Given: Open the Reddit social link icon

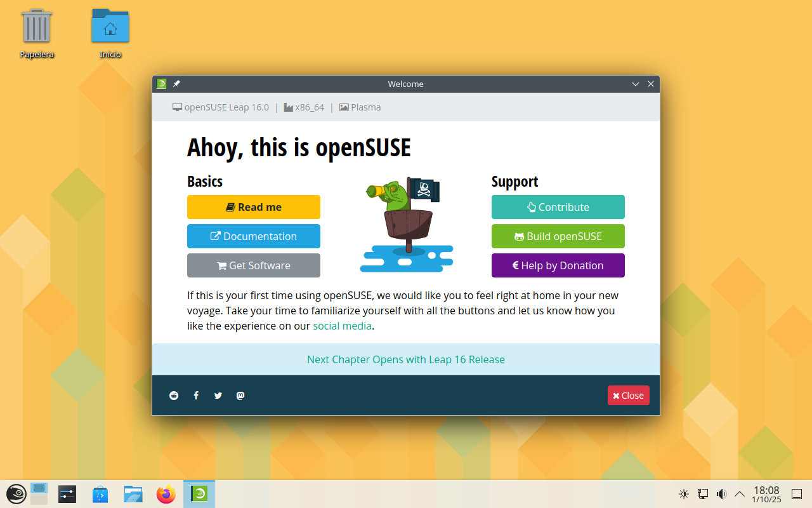Looking at the screenshot, I should pos(174,396).
